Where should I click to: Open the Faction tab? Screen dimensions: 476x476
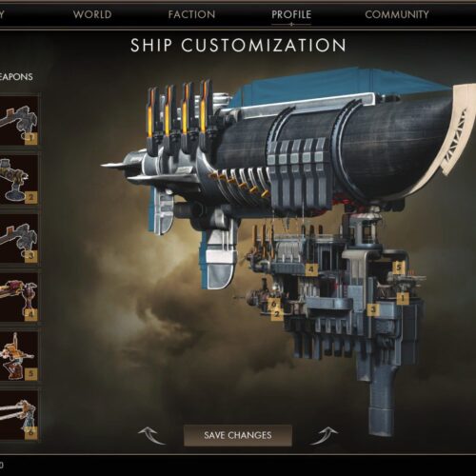click(x=191, y=14)
